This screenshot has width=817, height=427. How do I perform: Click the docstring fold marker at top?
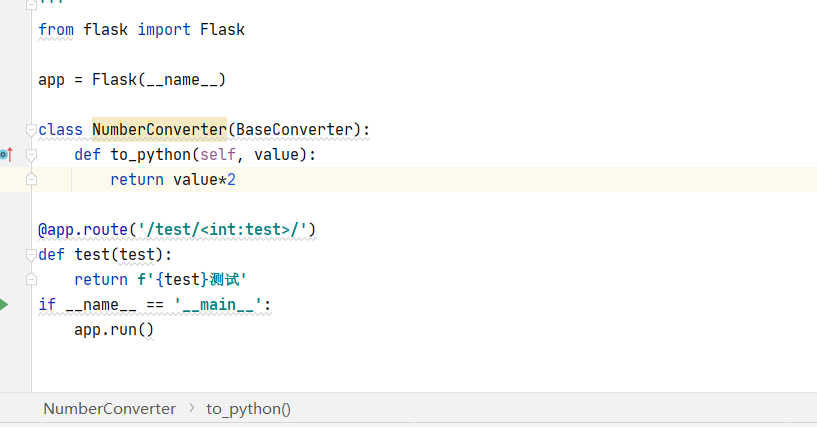click(x=31, y=5)
